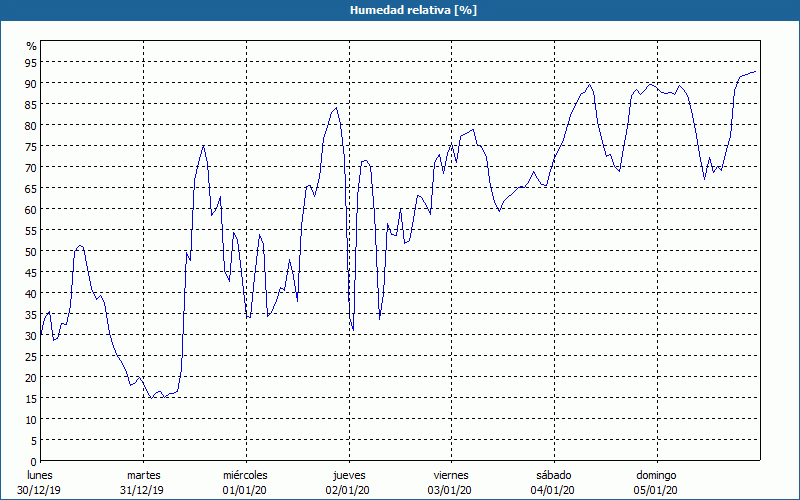Click the 95 y-axis value

(x=31, y=63)
